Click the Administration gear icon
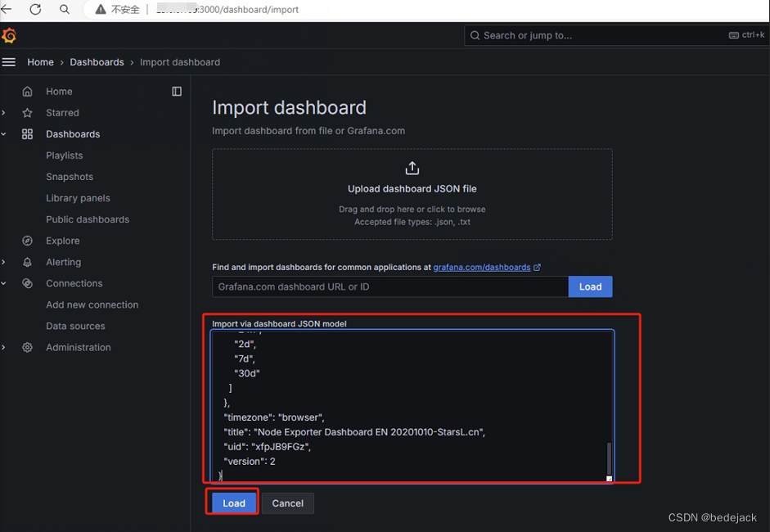Viewport: 770px width, 532px height. (27, 347)
